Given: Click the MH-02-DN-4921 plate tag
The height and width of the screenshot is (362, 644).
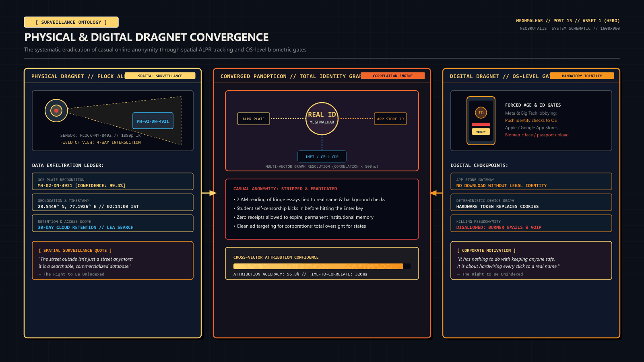Looking at the screenshot, I should (x=153, y=121).
